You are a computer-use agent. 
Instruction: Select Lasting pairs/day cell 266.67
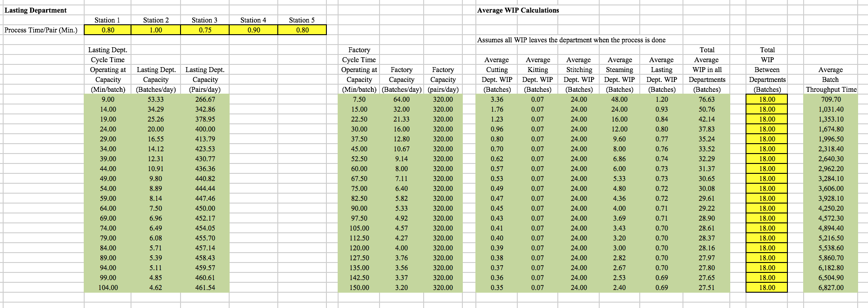[205, 99]
